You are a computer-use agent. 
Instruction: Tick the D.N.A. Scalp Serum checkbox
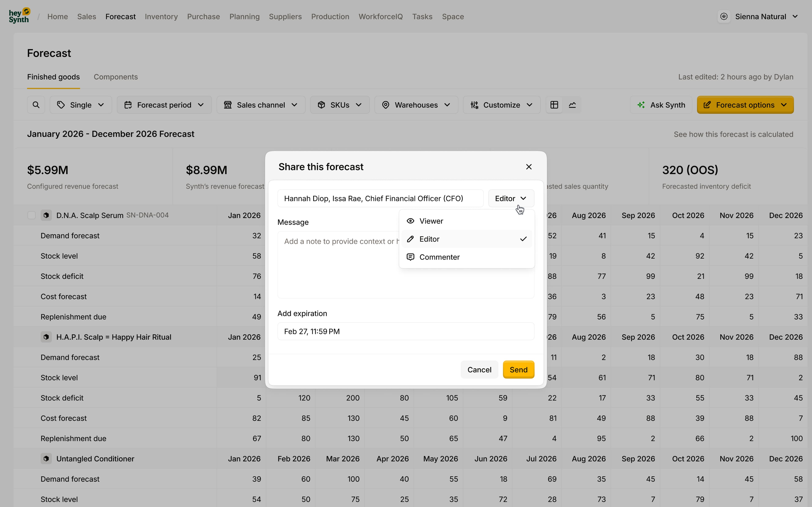tap(31, 215)
